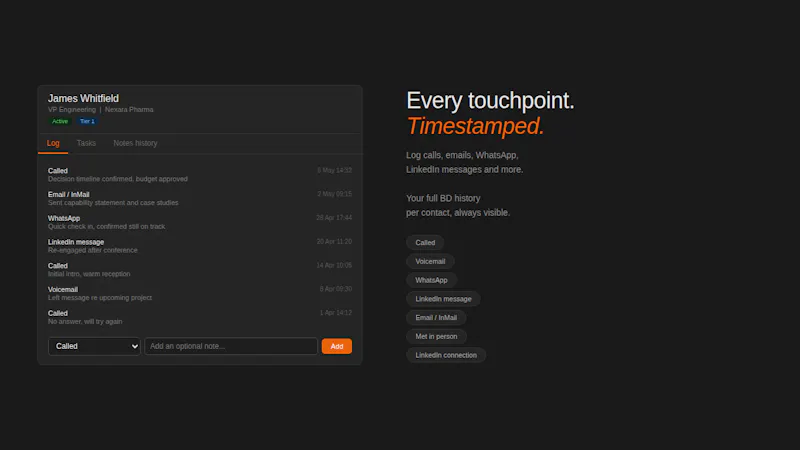Click the optional note input field
This screenshot has width=800, height=450.
coord(231,346)
